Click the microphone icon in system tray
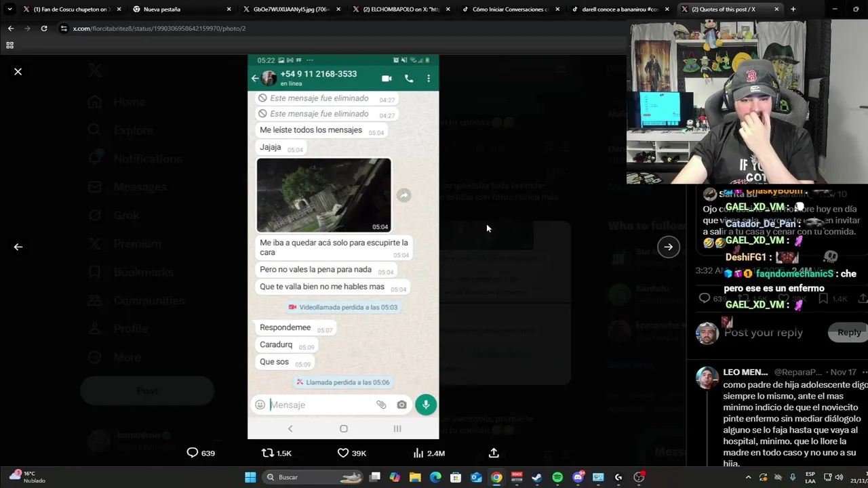868x488 pixels. 793,477
